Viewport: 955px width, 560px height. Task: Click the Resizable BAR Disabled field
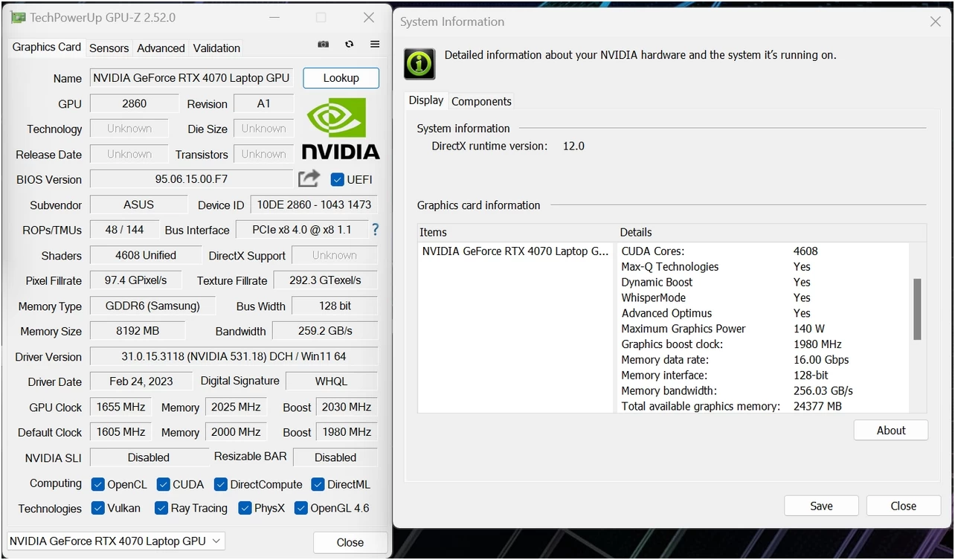tap(335, 457)
